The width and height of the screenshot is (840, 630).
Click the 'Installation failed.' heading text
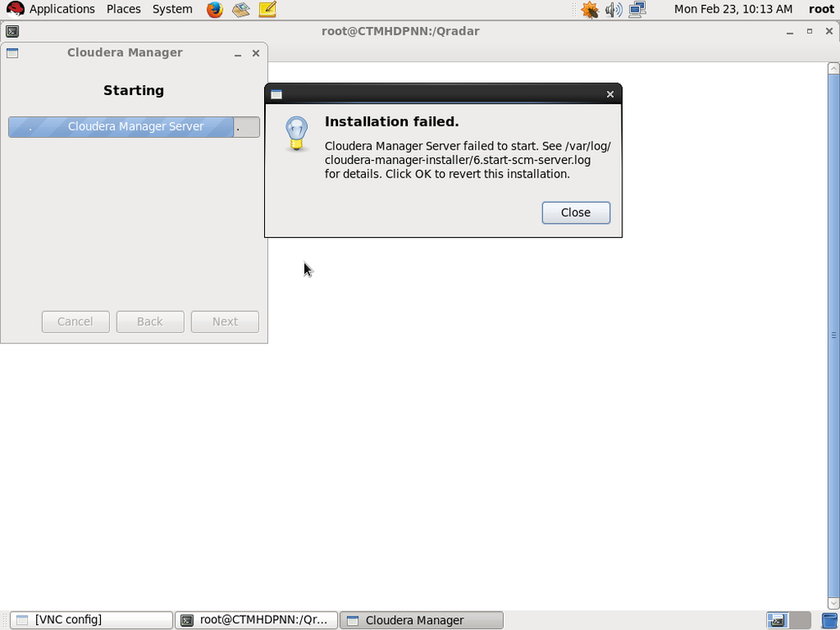[x=392, y=122]
